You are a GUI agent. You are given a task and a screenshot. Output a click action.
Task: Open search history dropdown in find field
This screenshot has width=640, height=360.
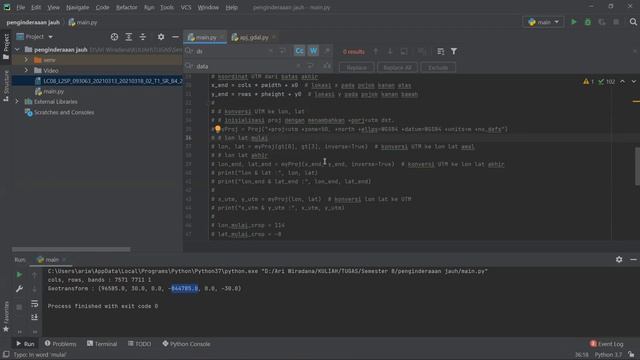(x=189, y=51)
